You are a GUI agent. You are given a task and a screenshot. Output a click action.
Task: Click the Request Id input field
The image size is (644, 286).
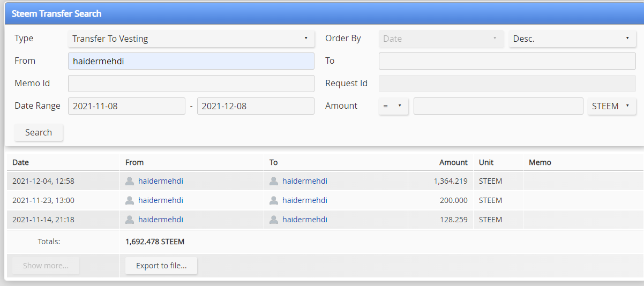(507, 84)
